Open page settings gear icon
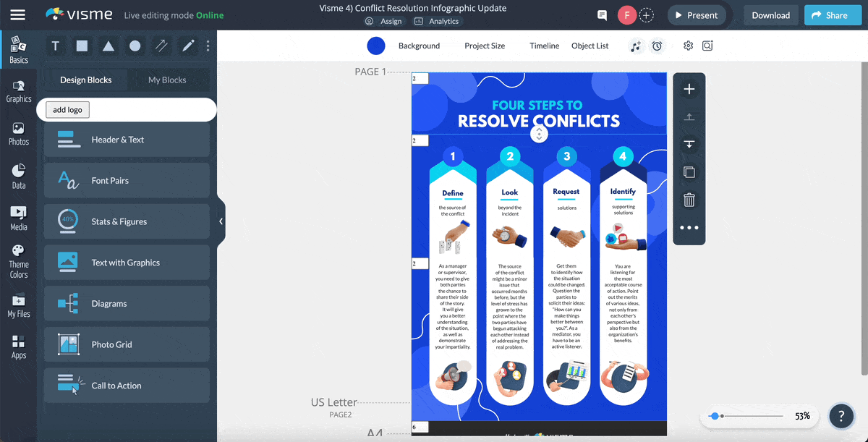868x442 pixels. pos(687,45)
